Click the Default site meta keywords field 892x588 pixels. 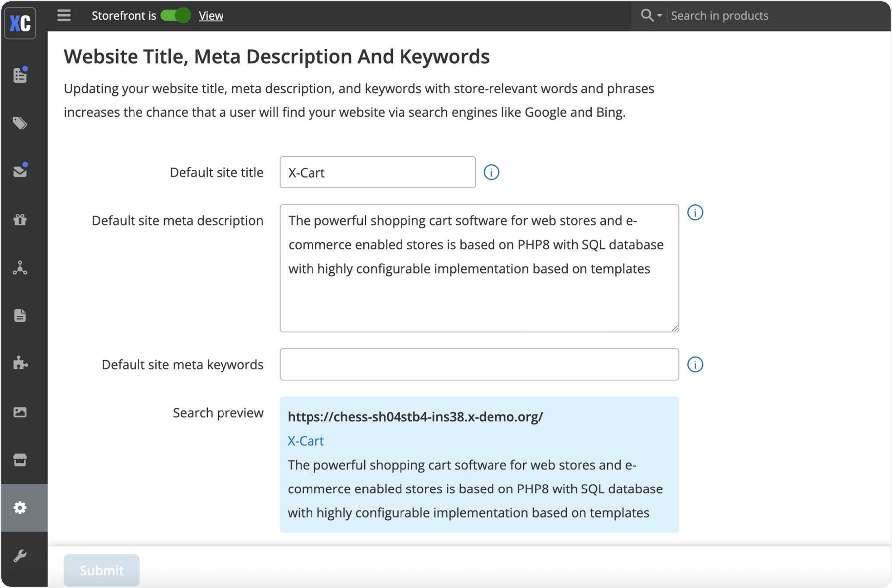click(479, 364)
